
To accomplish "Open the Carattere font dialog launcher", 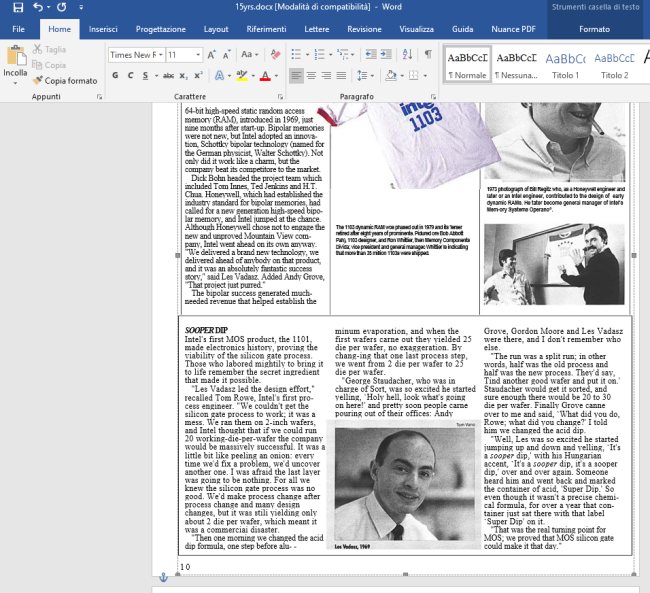I will coord(281,97).
